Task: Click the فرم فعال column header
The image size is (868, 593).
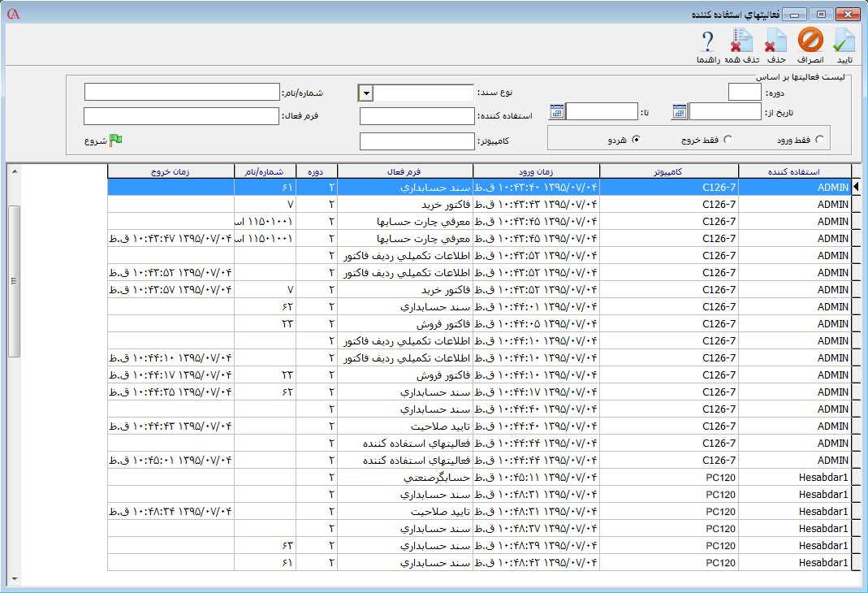Action: (404, 171)
